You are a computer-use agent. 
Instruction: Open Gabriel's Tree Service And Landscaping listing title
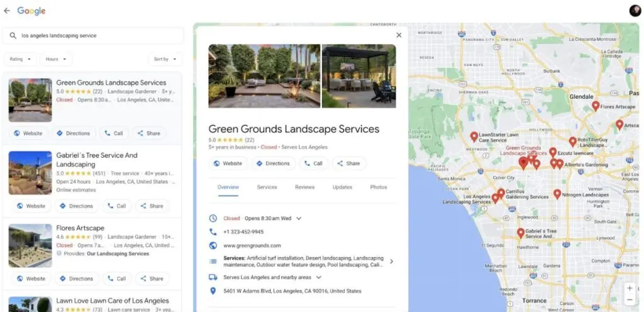pos(97,160)
